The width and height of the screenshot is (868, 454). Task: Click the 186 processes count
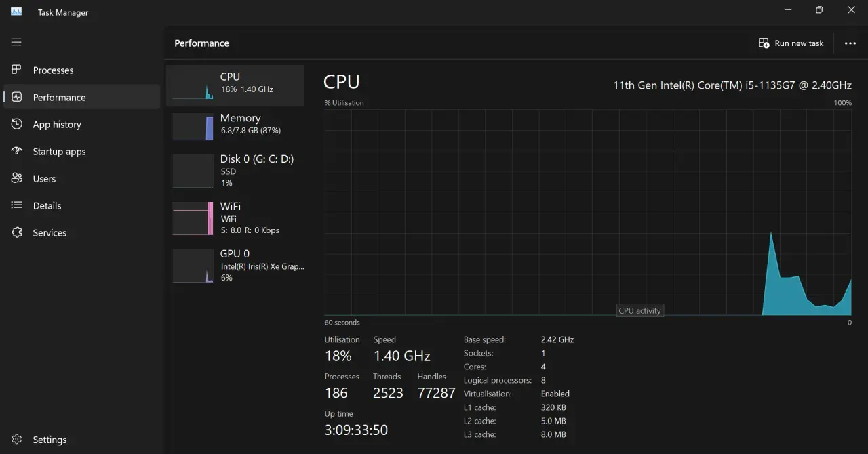[336, 393]
